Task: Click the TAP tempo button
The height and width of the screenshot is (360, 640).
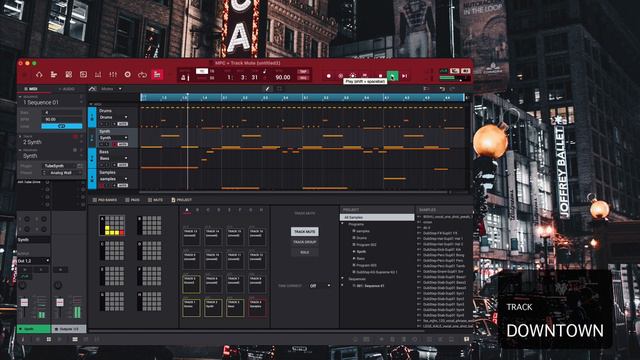Action: (303, 71)
